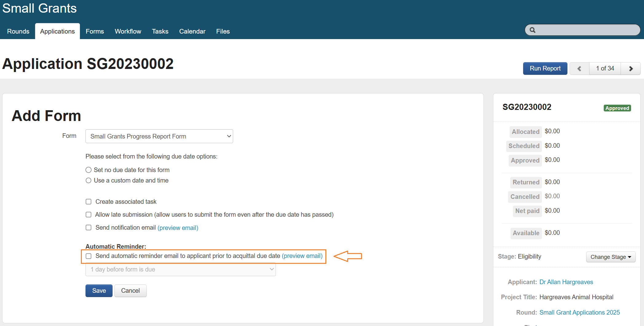Click the Run Report button
The width and height of the screenshot is (644, 326).
[545, 69]
